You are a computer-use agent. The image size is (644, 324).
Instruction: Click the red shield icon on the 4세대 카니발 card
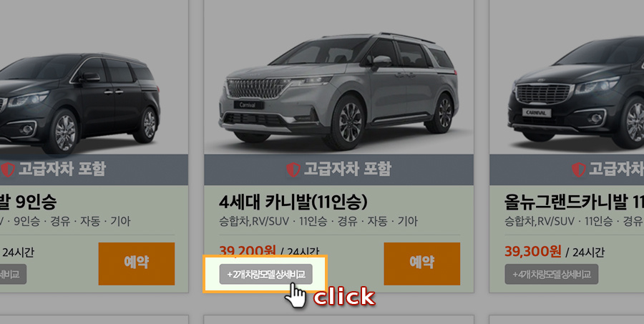pos(293,170)
